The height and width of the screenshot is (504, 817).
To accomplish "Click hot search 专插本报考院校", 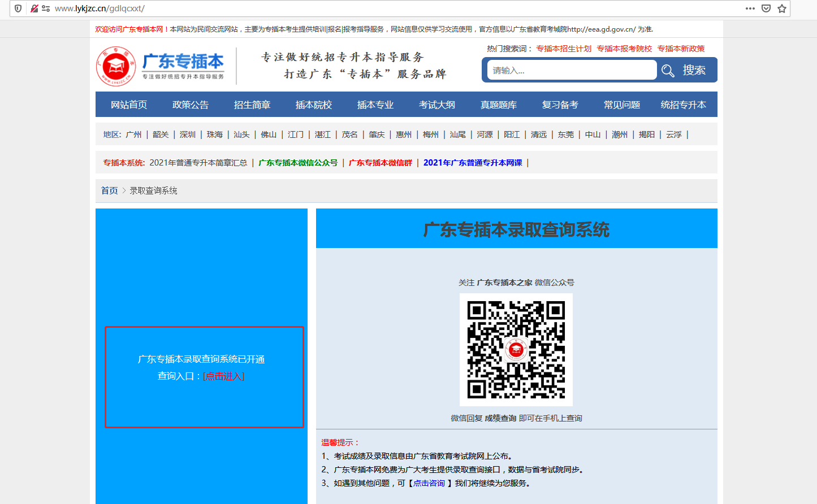I will click(x=624, y=49).
